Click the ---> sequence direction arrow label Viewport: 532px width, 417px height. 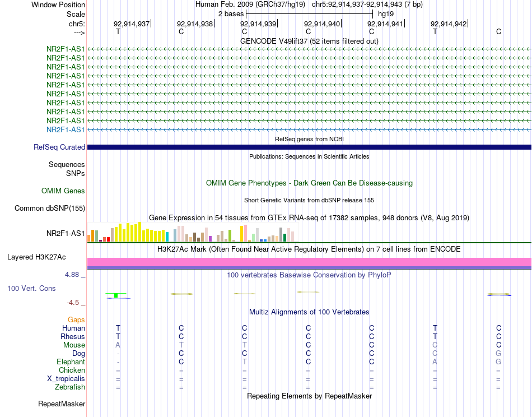tap(79, 33)
